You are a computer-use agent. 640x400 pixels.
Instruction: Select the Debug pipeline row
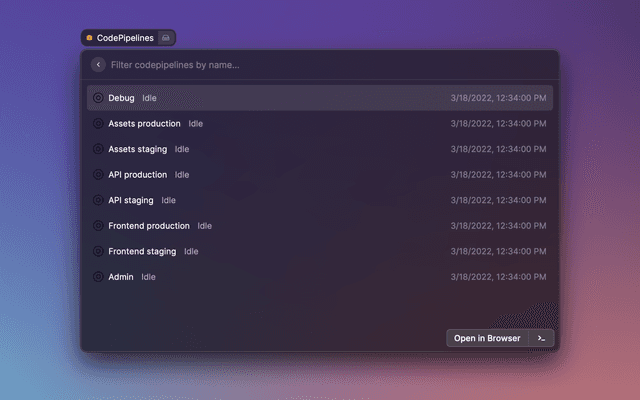pos(320,98)
